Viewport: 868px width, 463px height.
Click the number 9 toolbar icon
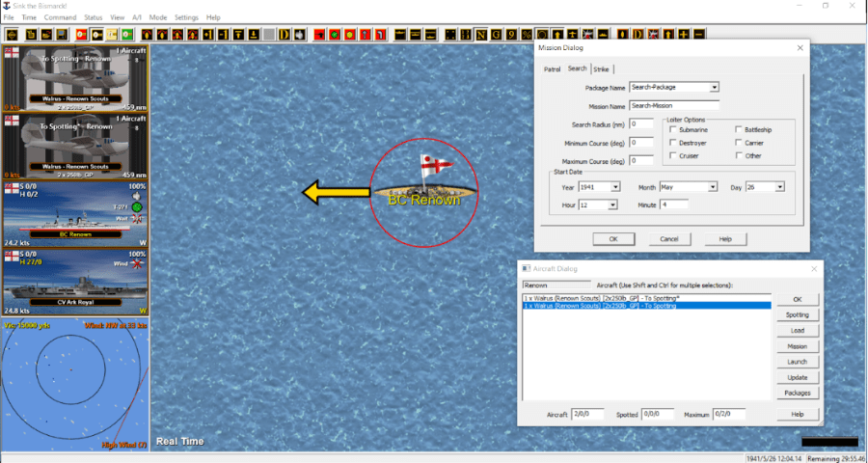511,35
